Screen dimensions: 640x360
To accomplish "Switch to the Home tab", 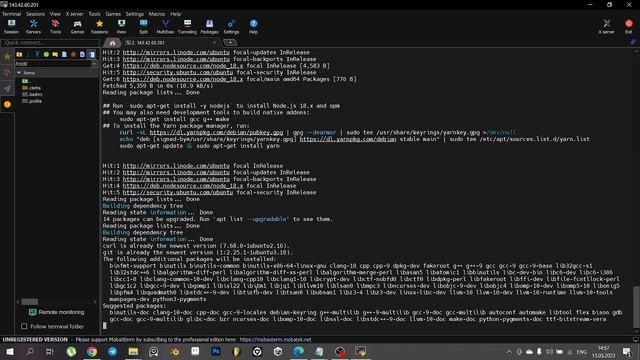I will tap(112, 42).
